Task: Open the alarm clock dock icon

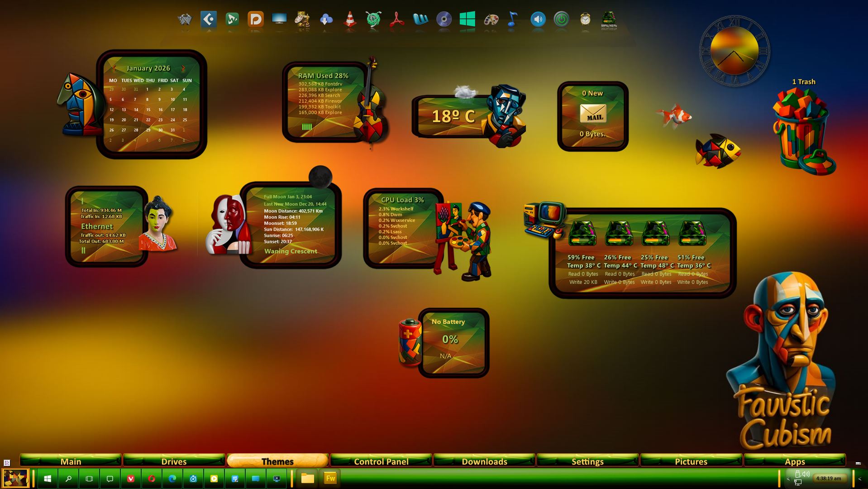Action: [x=585, y=19]
